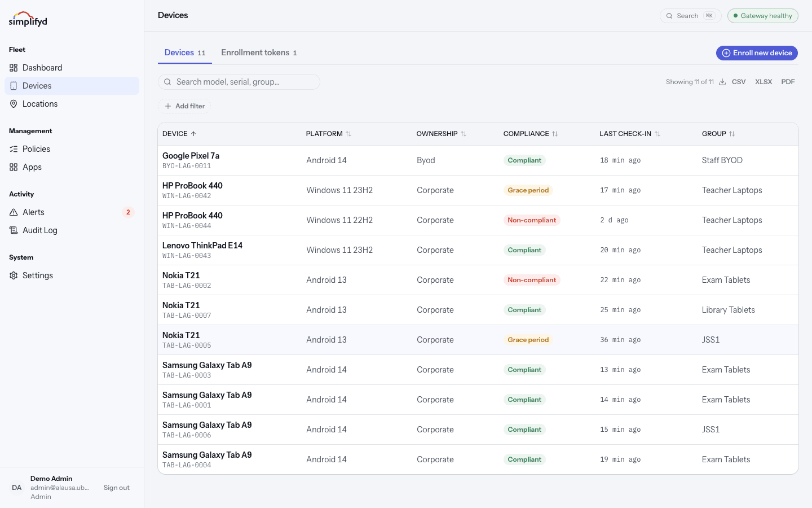Open the Apps grid icon
Viewport: 812px width, 508px height.
click(x=14, y=167)
